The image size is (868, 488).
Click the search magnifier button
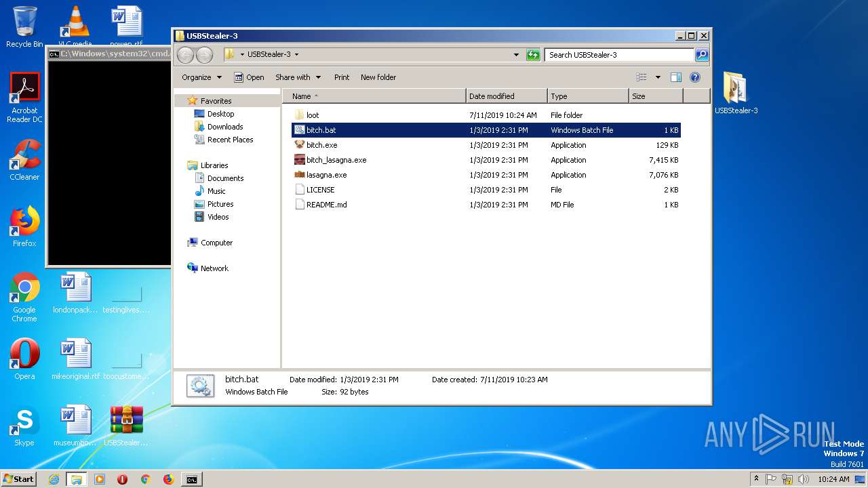pos(702,55)
